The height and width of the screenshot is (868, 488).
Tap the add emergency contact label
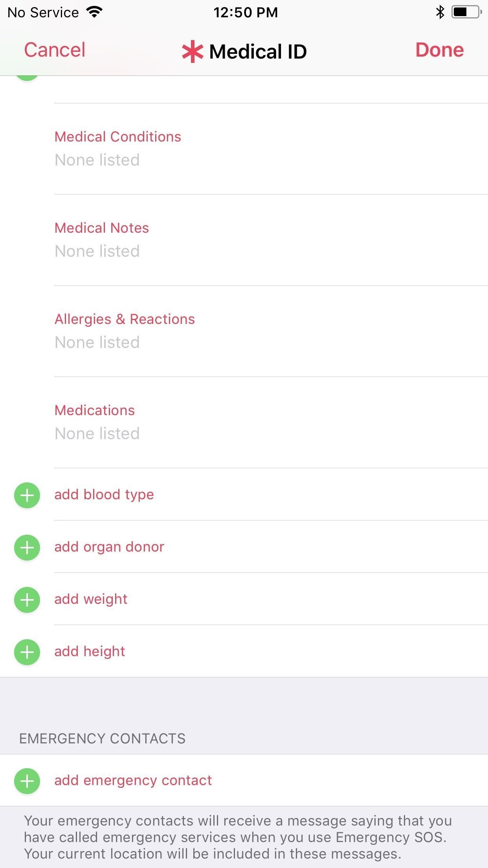point(133,780)
